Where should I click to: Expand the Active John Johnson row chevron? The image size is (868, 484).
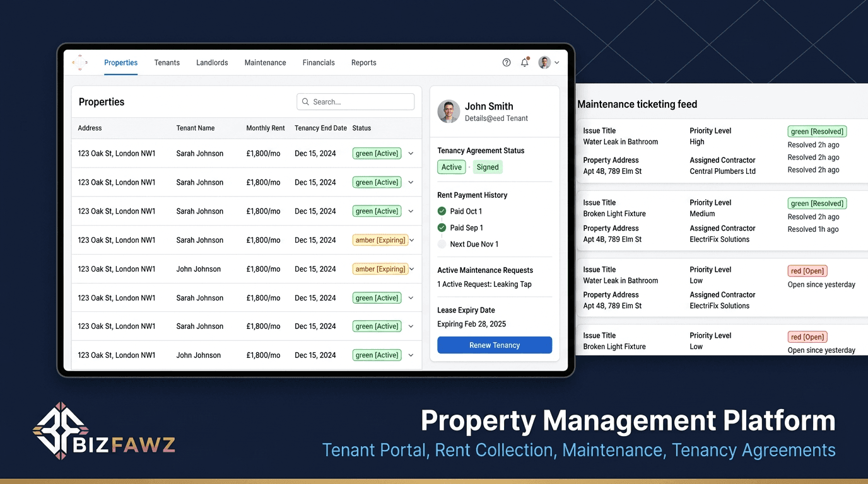[411, 355]
